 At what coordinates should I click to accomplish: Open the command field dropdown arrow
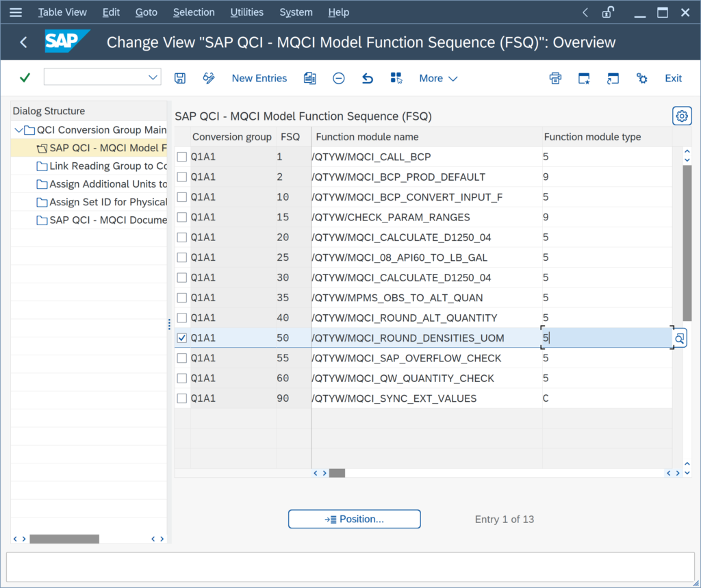[x=153, y=77]
